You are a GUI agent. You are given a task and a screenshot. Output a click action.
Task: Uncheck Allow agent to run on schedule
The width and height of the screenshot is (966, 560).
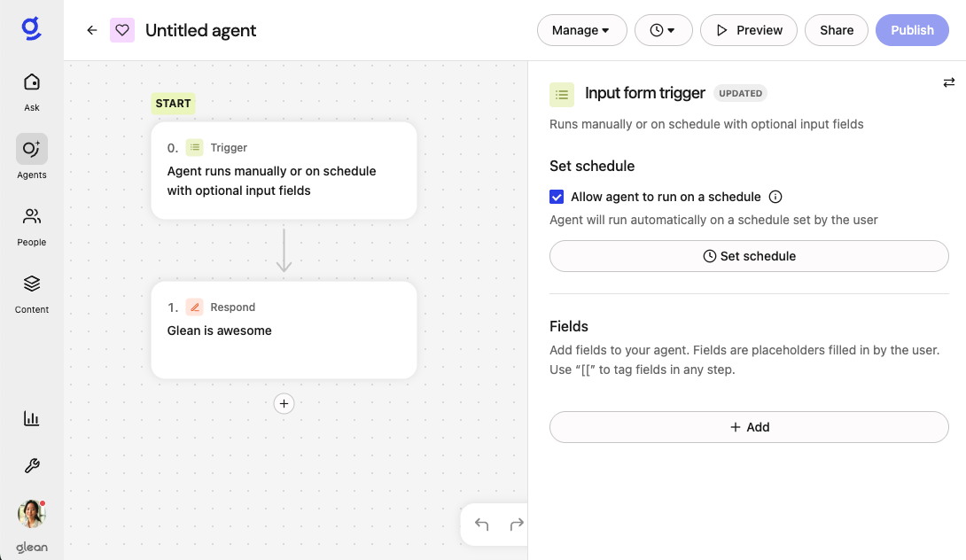pos(557,197)
